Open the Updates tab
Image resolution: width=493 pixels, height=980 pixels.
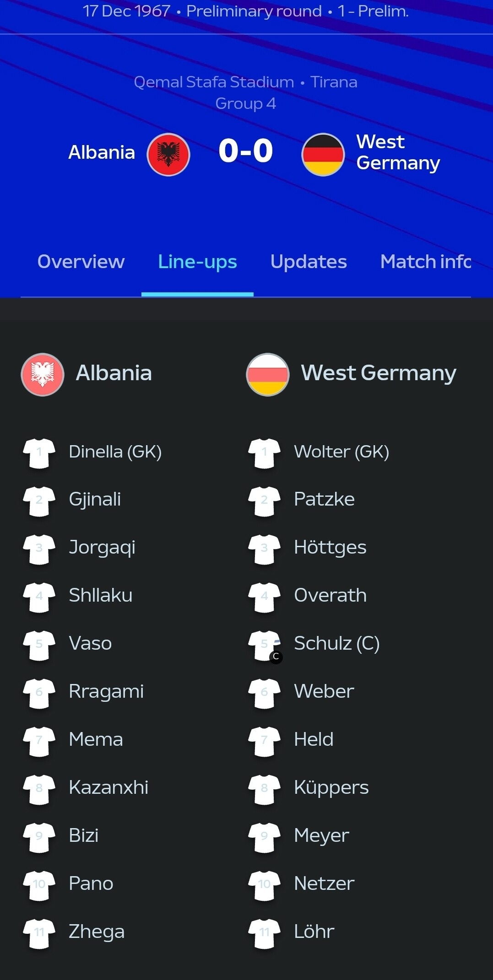[309, 262]
